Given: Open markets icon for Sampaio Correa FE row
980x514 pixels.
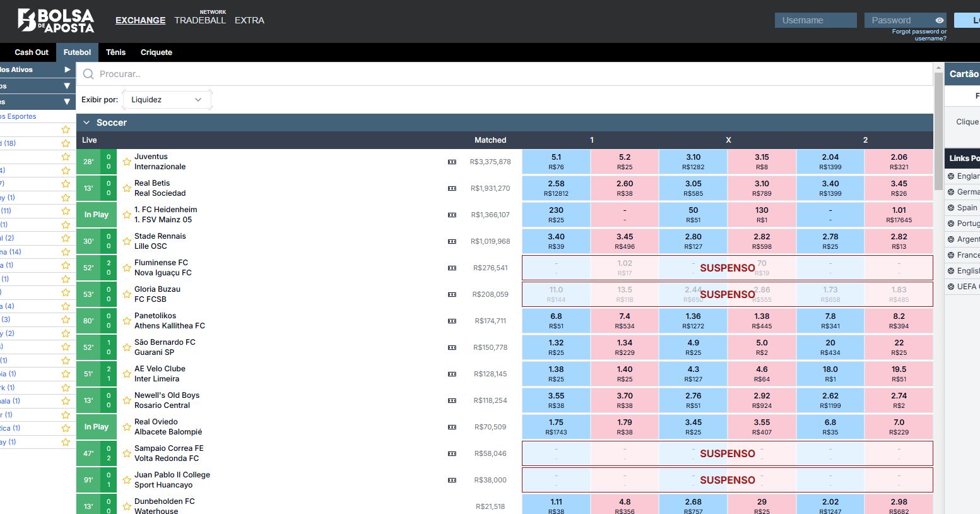Looking at the screenshot, I should (452, 454).
